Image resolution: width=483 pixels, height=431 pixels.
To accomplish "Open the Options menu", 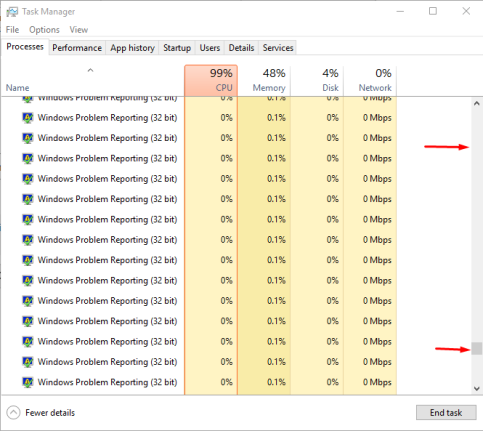I will 44,30.
